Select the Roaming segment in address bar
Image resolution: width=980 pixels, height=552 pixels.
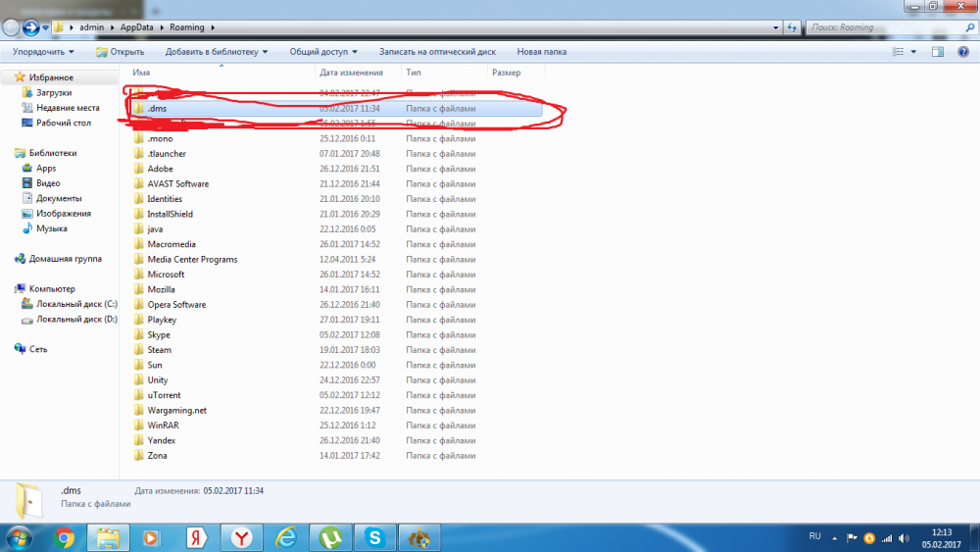(x=187, y=27)
